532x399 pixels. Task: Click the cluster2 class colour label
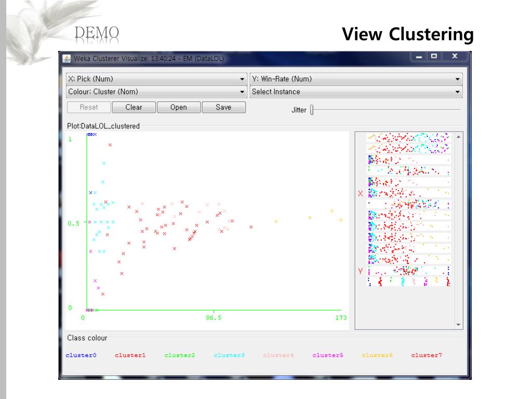[180, 355]
